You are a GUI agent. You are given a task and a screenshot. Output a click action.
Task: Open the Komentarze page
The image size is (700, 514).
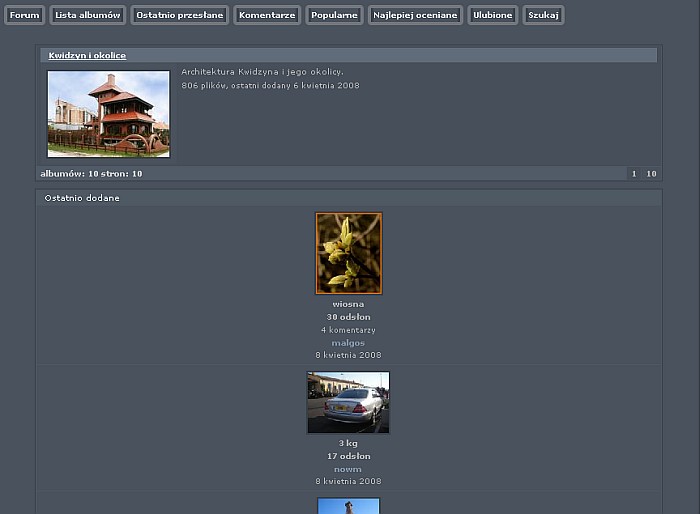(267, 15)
